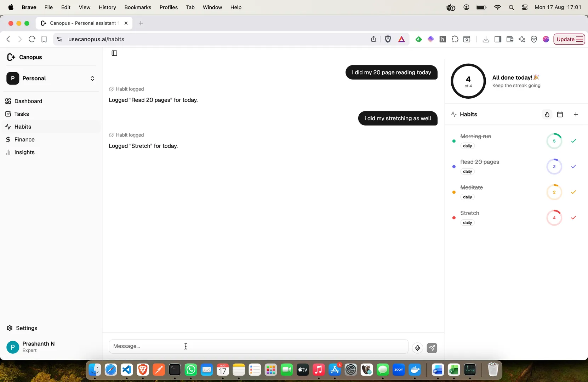Screen dimensions: 588x382
Task: Open Prashanth N account menu
Action: pyautogui.click(x=51, y=347)
